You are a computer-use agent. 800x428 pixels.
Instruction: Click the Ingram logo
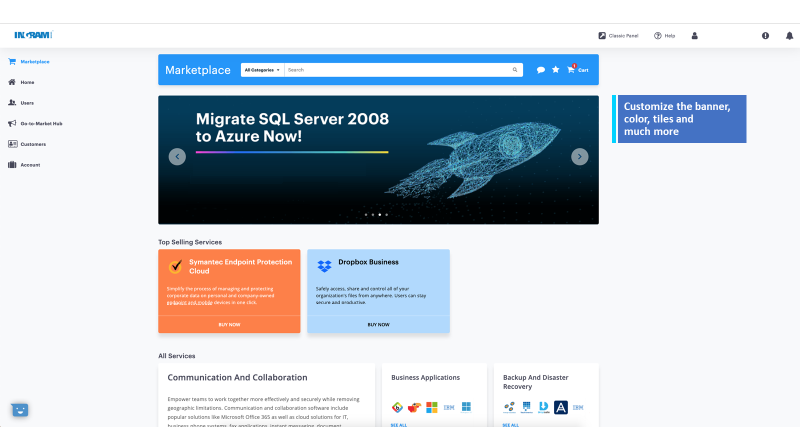[x=32, y=35]
